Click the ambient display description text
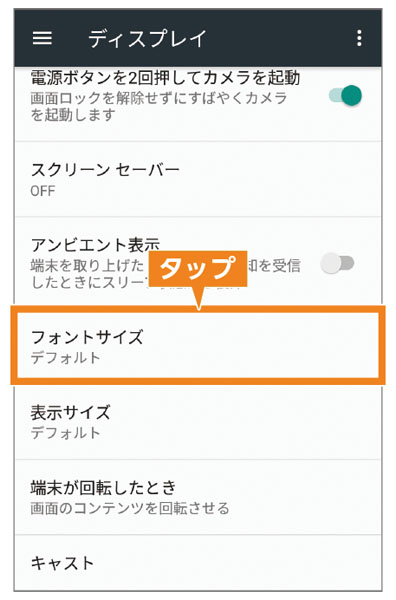Image resolution: width=396 pixels, height=600 pixels. pos(165,274)
